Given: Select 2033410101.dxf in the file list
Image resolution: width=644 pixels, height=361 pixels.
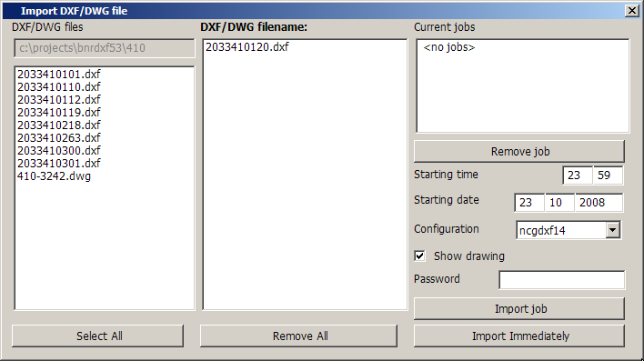Looking at the screenshot, I should 59,75.
